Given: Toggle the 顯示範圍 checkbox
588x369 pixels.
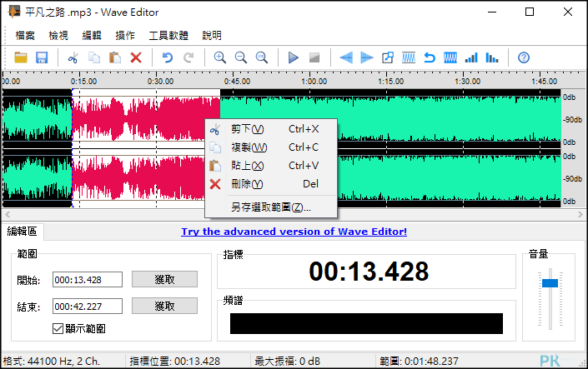Looking at the screenshot, I should [x=58, y=328].
